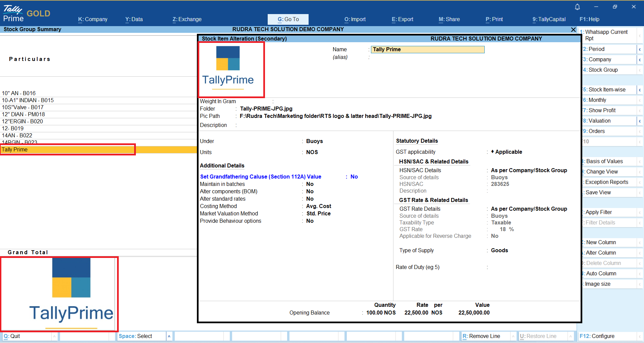Image resolution: width=644 pixels, height=343 pixels.
Task: Open the Export menu
Action: click(402, 19)
